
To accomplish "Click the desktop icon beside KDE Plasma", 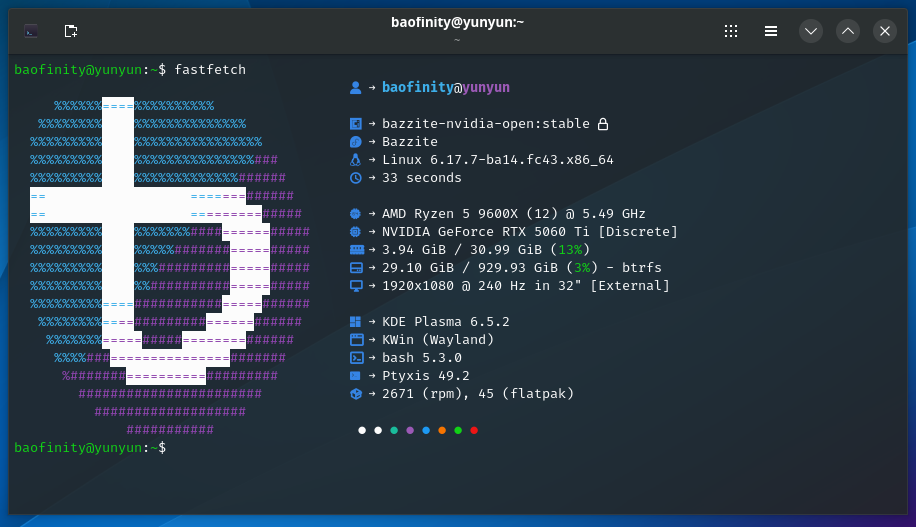I will (x=355, y=322).
